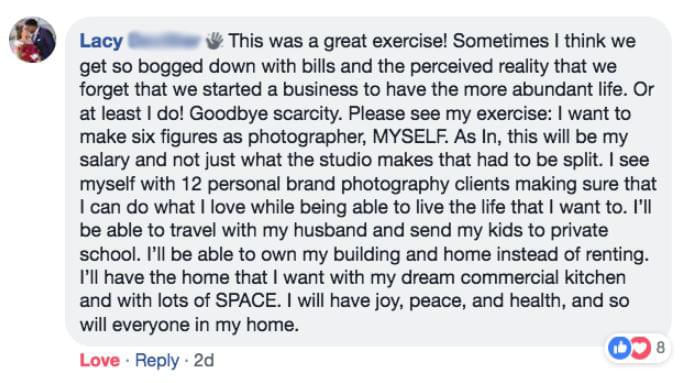Select the red heart reaction icon
Screen dimensions: 684x383
coord(640,348)
